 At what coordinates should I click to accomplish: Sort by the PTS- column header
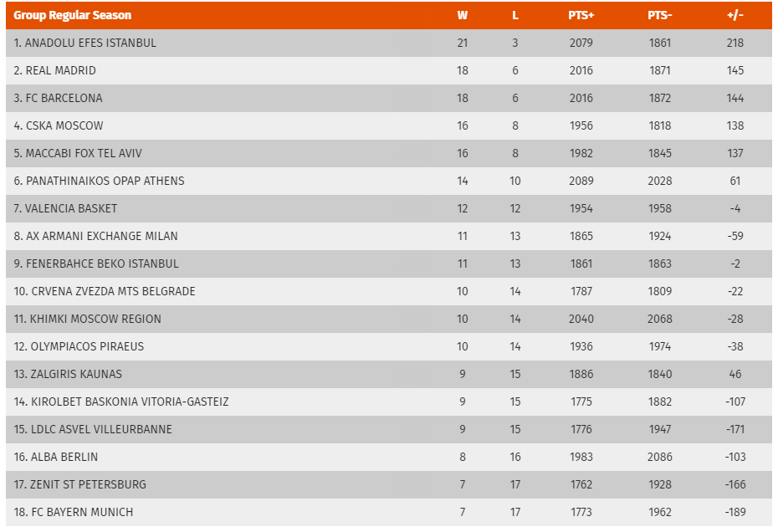659,15
